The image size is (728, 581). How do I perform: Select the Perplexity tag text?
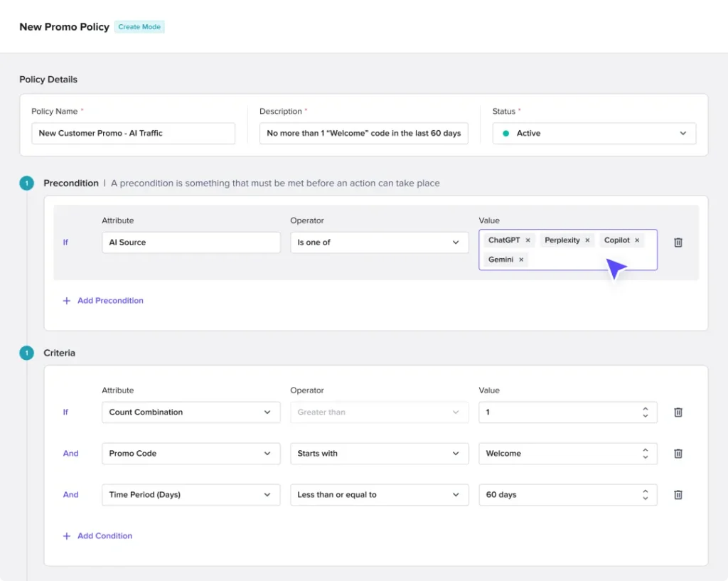(562, 240)
